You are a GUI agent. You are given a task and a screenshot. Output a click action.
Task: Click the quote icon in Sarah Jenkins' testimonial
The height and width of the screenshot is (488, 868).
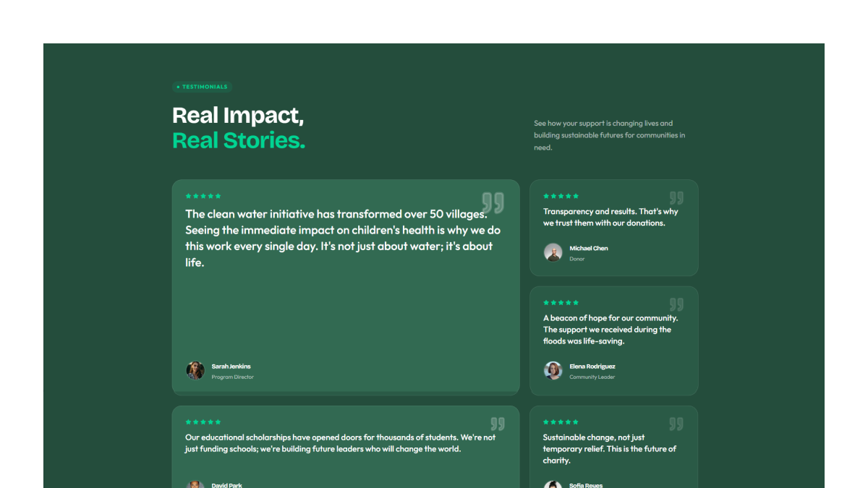point(493,202)
